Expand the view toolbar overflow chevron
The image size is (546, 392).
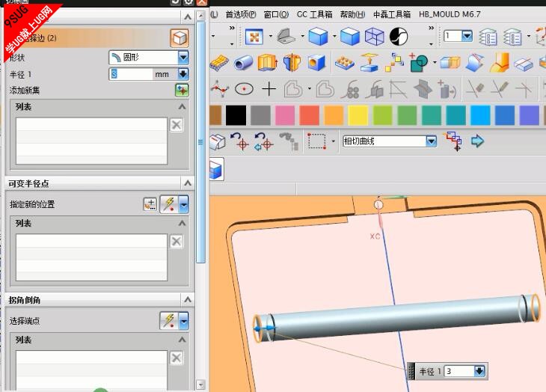pos(431,28)
